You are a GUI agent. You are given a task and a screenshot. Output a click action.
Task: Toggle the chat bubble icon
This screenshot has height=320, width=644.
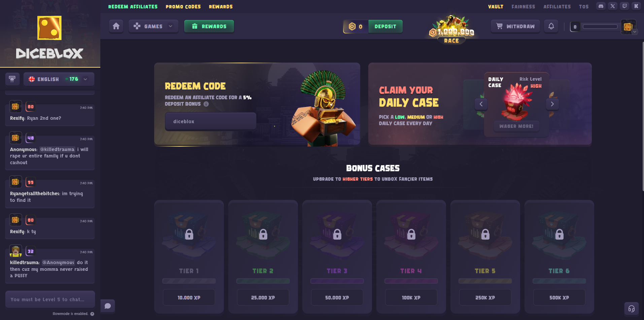coord(108,306)
